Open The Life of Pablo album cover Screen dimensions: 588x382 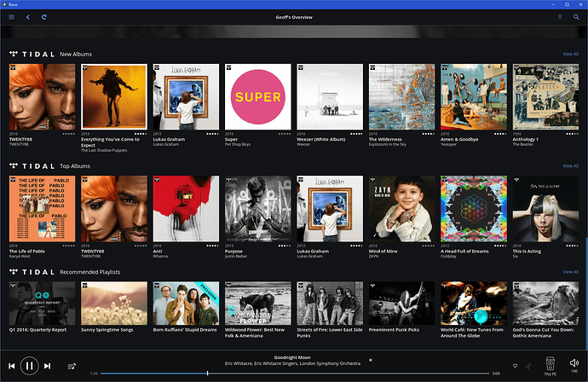[42, 209]
